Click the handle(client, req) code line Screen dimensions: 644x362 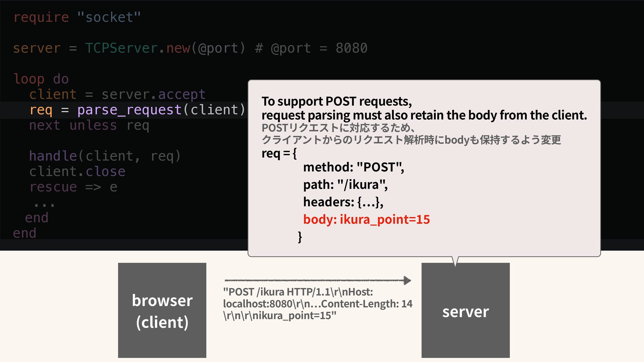105,156
